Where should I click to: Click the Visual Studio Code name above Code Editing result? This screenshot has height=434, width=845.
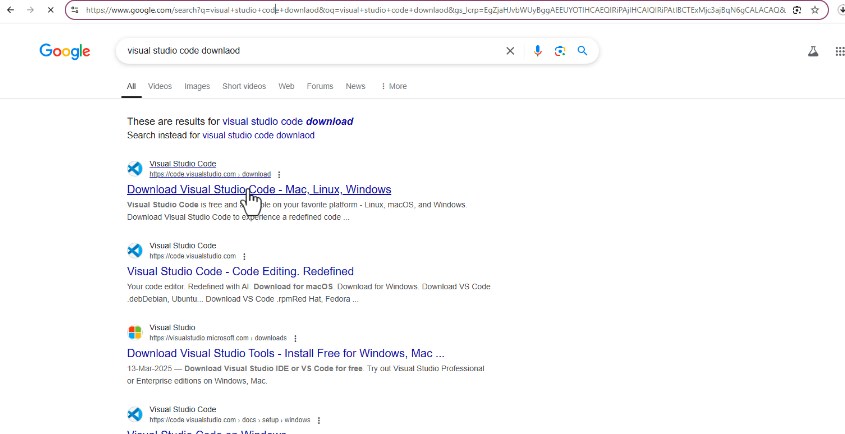pyautogui.click(x=183, y=245)
